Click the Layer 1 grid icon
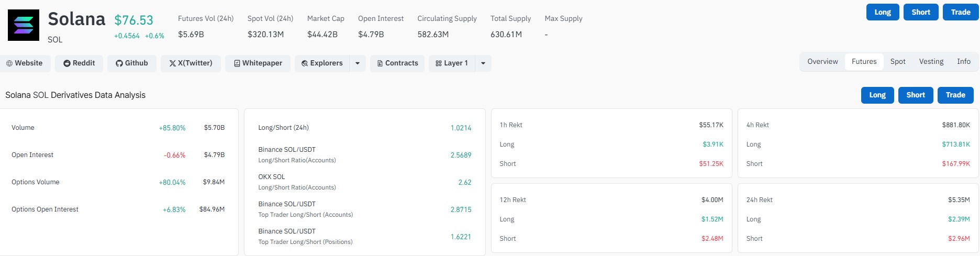 (439, 63)
